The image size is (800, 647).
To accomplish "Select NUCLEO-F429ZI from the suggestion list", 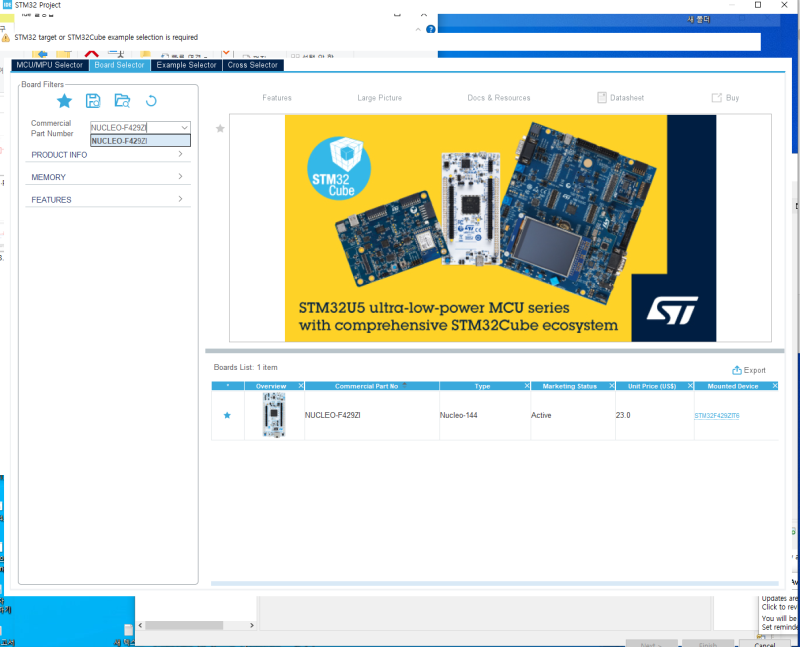I will (x=140, y=140).
